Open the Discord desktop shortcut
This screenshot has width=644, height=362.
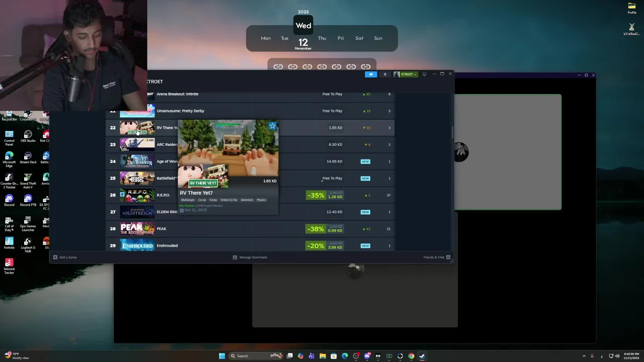point(9,201)
